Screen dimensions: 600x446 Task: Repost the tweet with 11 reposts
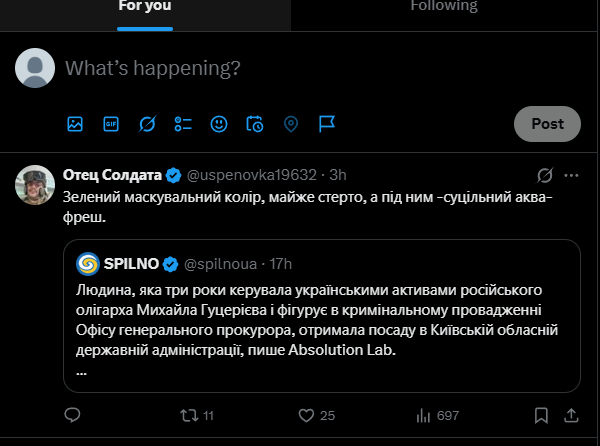click(x=194, y=415)
